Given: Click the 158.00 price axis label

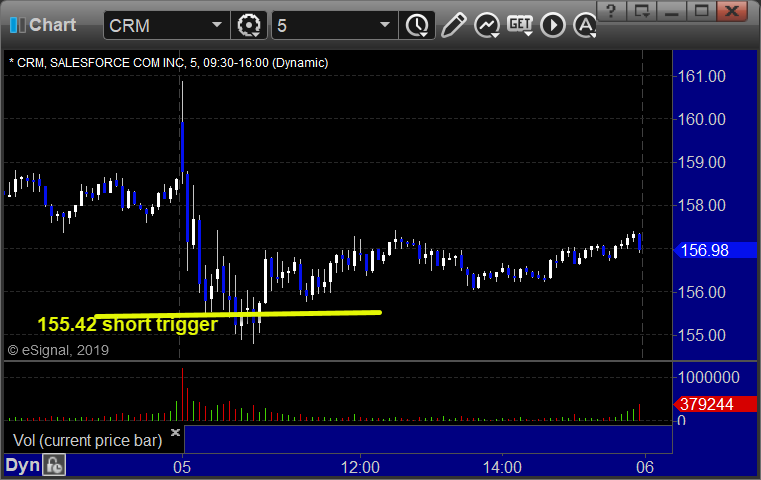Looking at the screenshot, I should click(x=701, y=205).
